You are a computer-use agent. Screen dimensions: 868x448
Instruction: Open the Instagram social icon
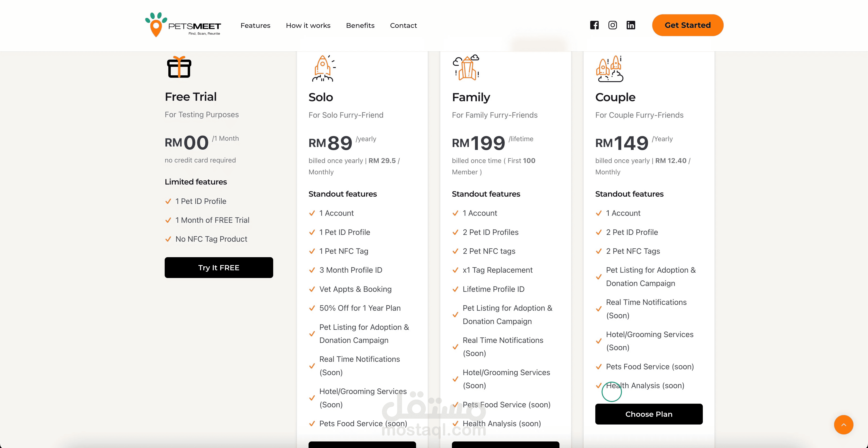[612, 25]
